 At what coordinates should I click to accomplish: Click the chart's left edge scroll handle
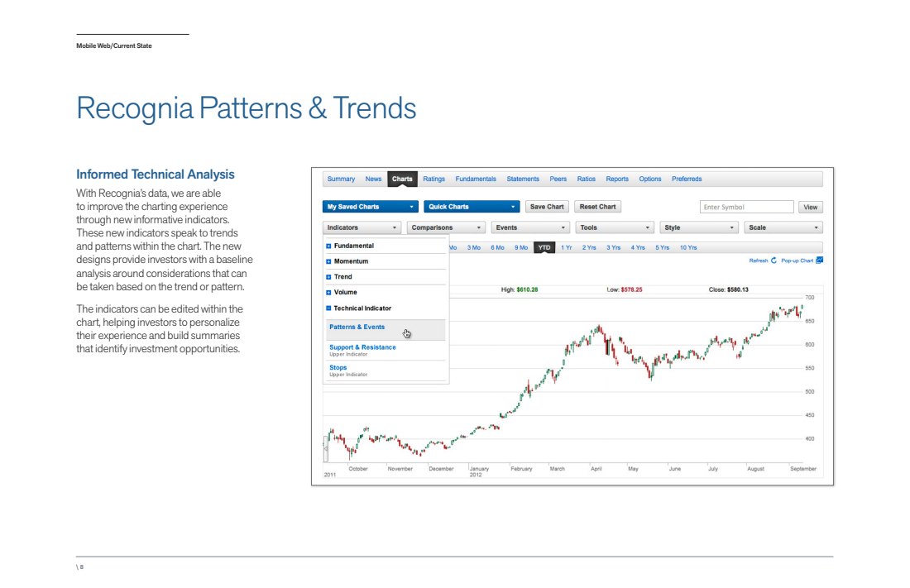pyautogui.click(x=326, y=449)
